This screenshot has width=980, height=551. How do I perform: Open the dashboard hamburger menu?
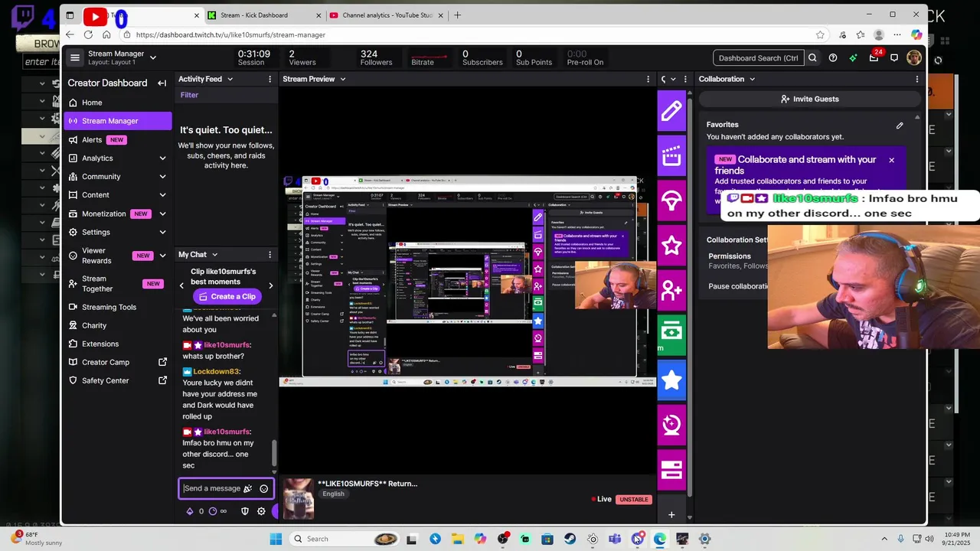click(x=74, y=57)
